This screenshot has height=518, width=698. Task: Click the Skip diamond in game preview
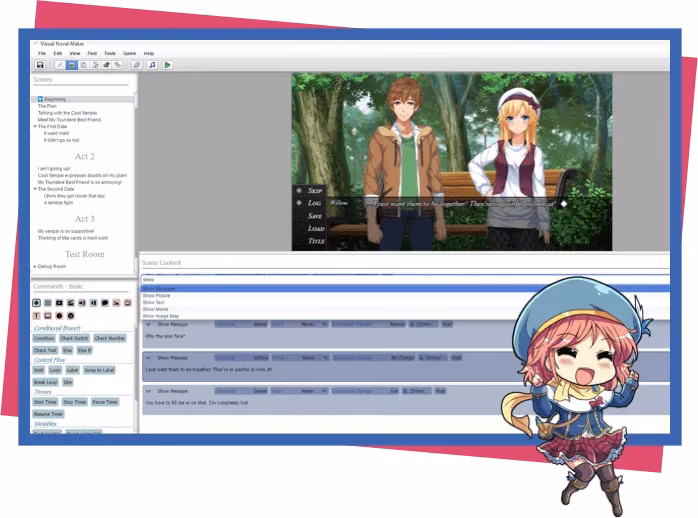pos(299,190)
